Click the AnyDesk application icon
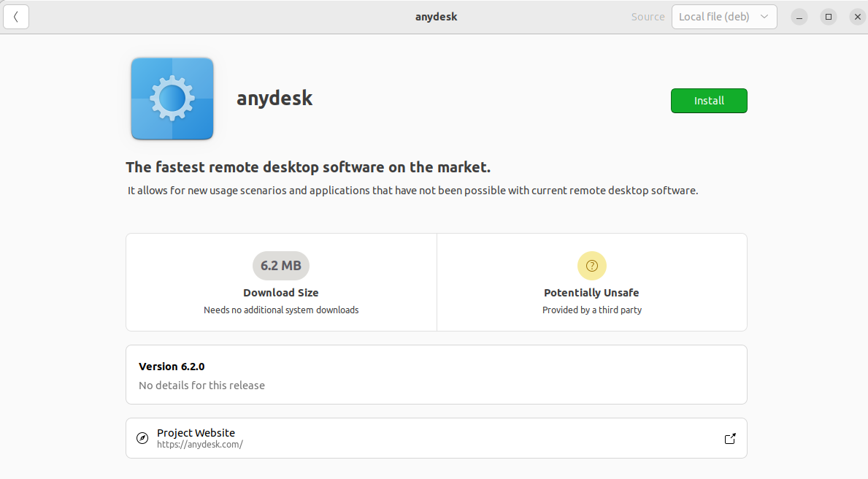 (172, 99)
